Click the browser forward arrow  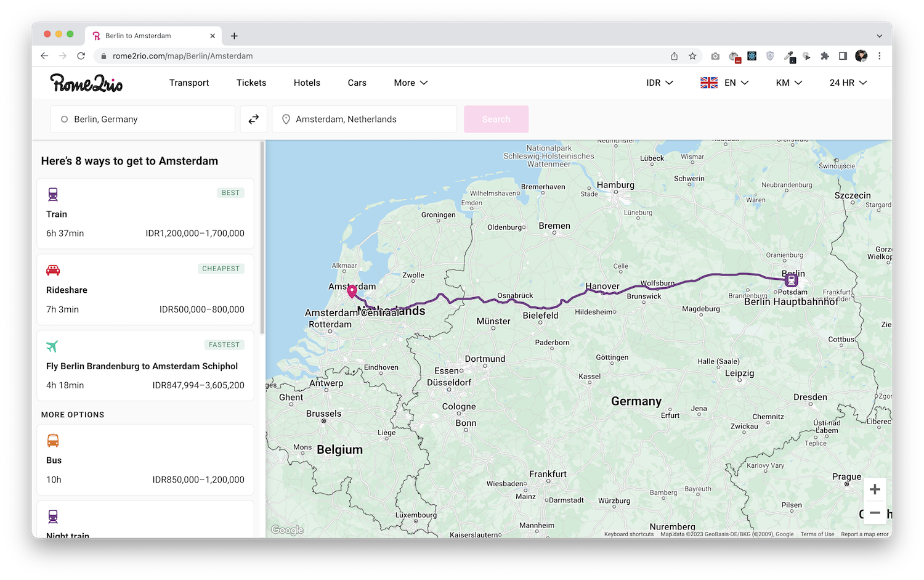63,56
